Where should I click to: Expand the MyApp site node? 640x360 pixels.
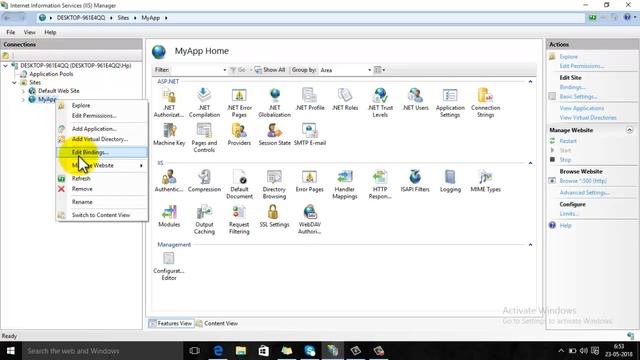(23, 100)
